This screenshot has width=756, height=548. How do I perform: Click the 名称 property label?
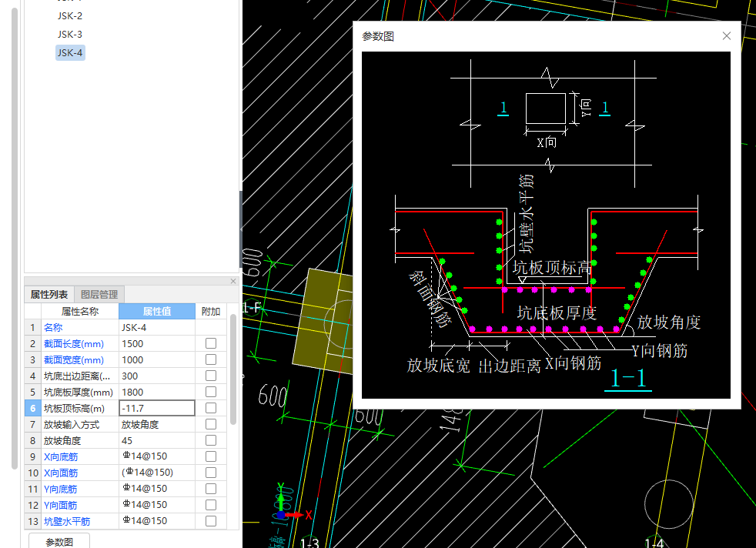53,328
